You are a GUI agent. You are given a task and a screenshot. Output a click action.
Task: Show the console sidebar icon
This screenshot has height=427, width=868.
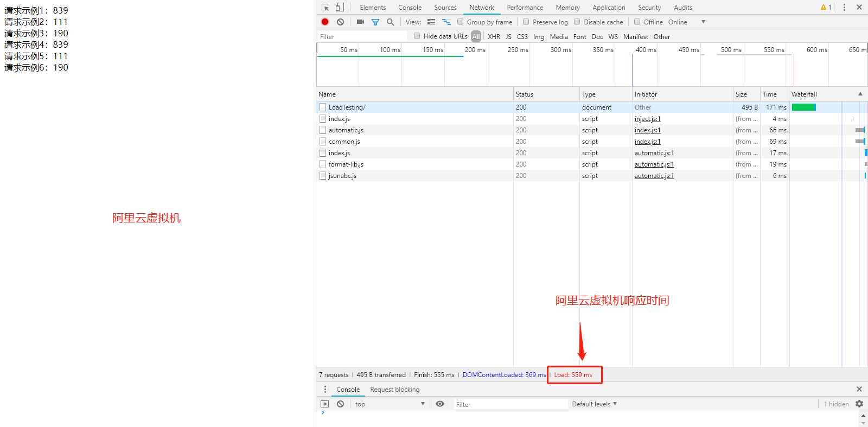click(324, 404)
